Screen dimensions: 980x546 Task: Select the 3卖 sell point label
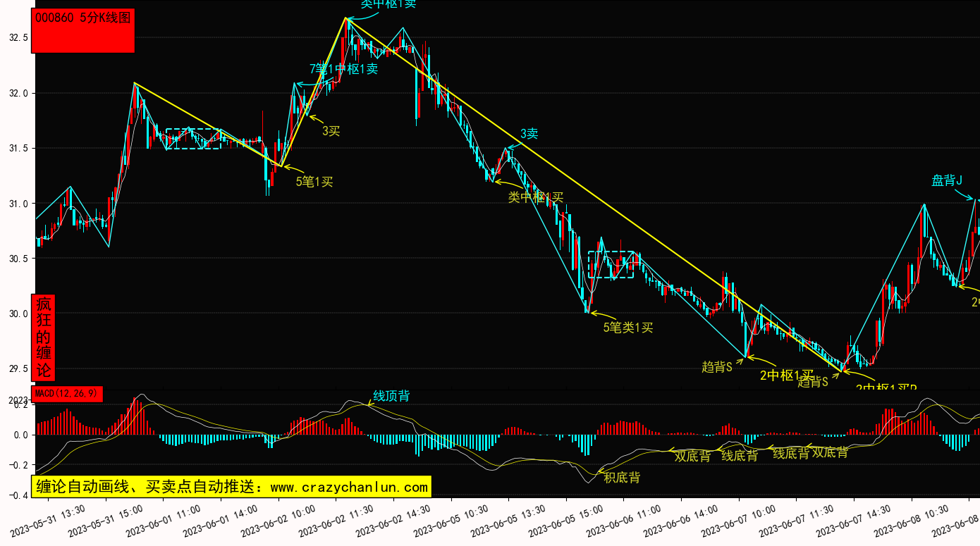coord(529,134)
